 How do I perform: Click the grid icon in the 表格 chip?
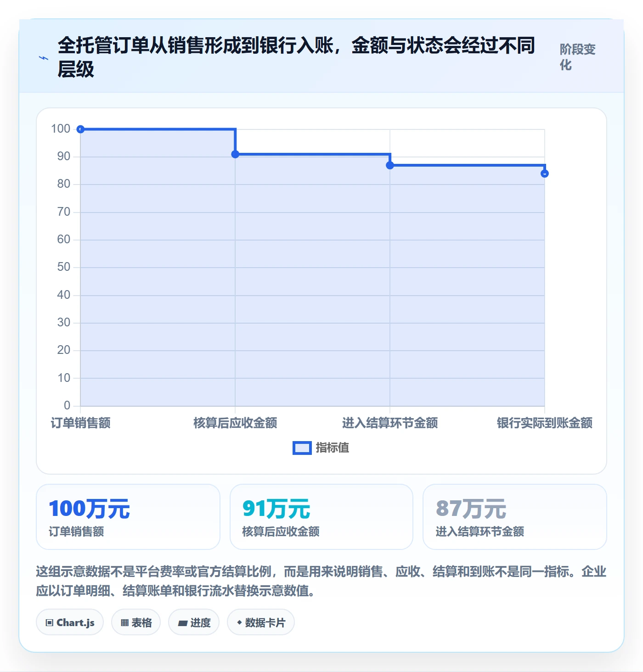(124, 623)
